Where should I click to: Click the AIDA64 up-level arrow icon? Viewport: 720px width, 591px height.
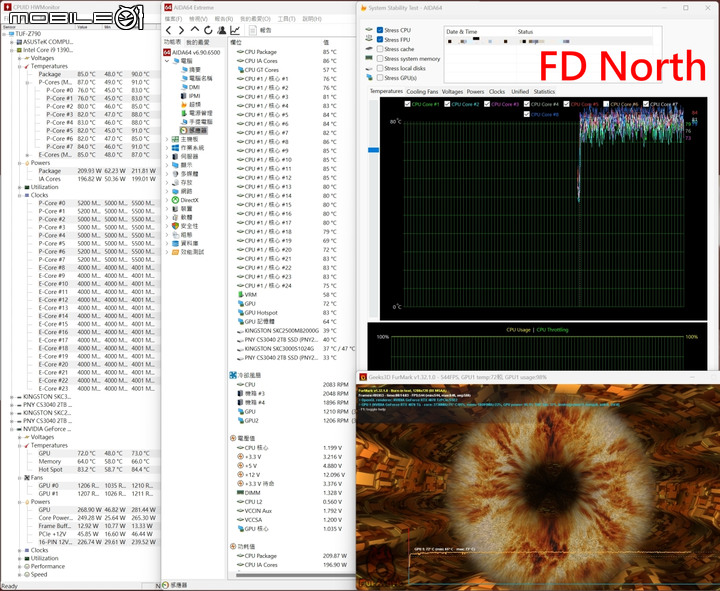pyautogui.click(x=196, y=30)
